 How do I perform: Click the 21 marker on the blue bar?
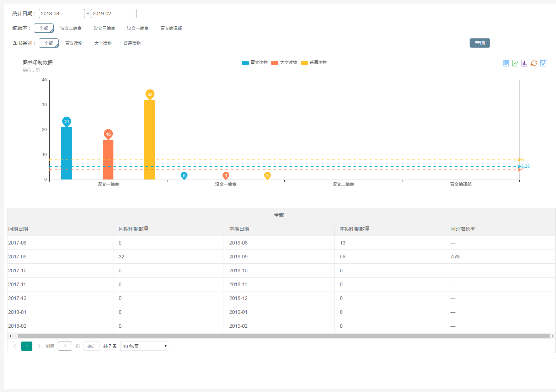(x=66, y=122)
